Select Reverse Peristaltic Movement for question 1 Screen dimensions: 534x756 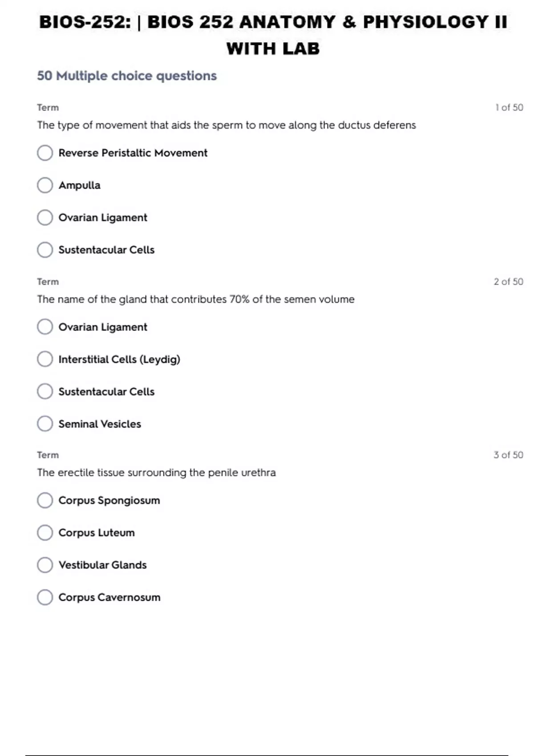[45, 153]
